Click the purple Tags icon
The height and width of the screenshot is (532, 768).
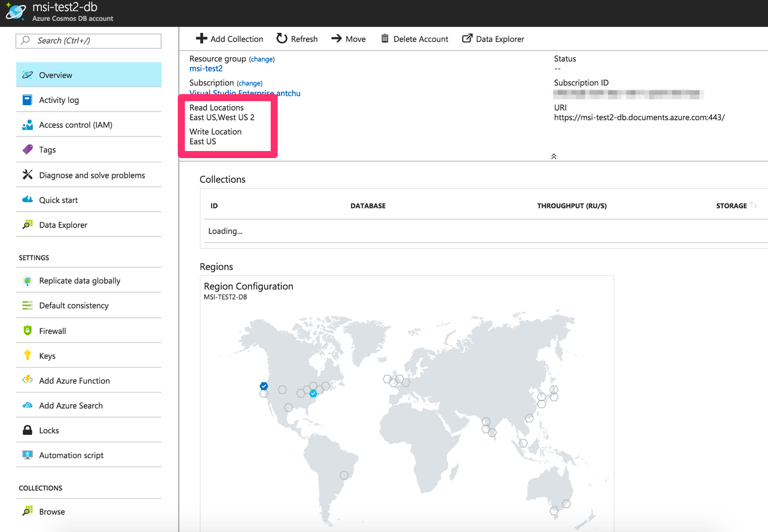click(27, 150)
